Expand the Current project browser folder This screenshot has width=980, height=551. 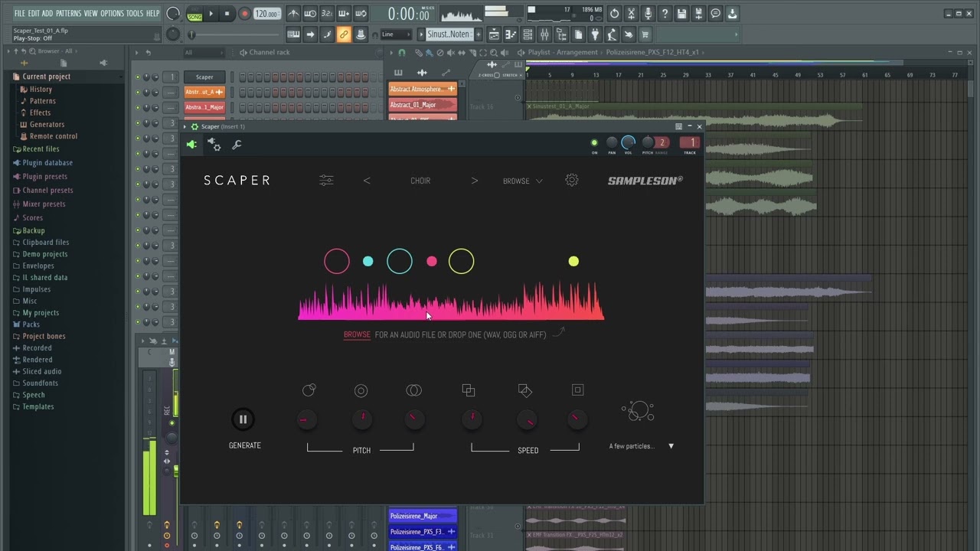click(46, 77)
